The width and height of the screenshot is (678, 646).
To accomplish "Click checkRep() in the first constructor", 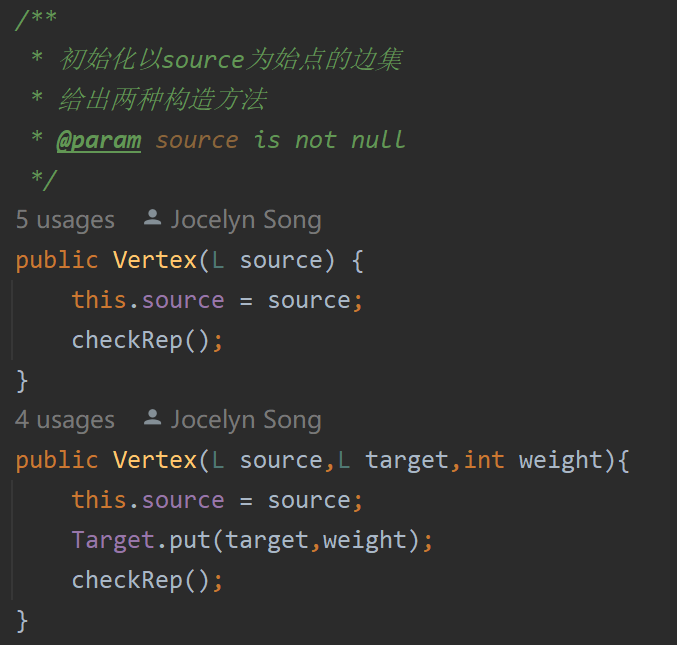I will (140, 340).
